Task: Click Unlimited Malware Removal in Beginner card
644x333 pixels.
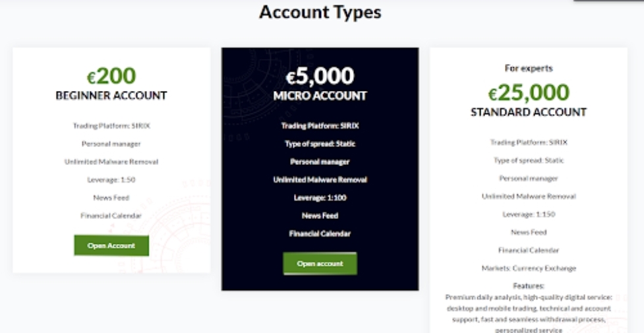Action: tap(111, 162)
